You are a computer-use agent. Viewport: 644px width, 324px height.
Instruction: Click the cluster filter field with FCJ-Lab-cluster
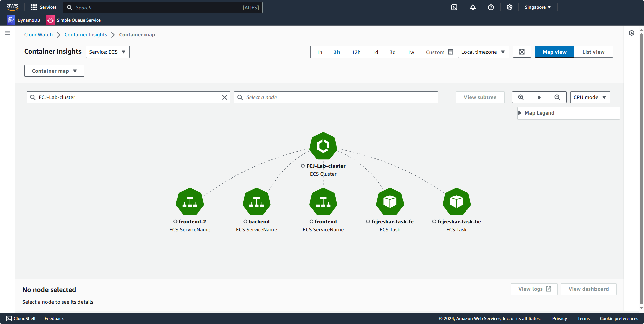128,97
